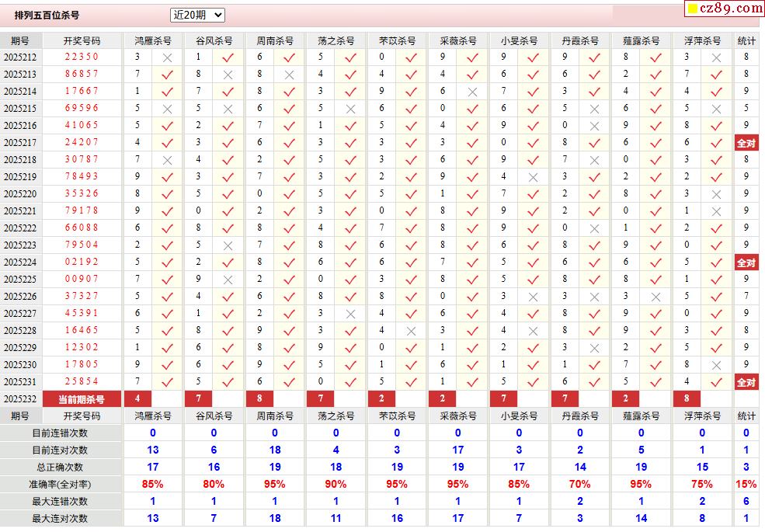Click the 最大连错次数 row label
The image size is (765, 532).
pos(60,501)
